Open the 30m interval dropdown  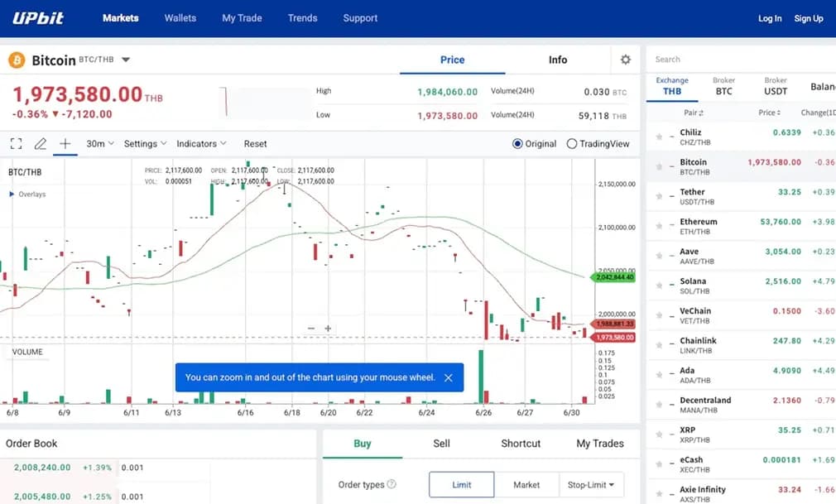click(100, 143)
